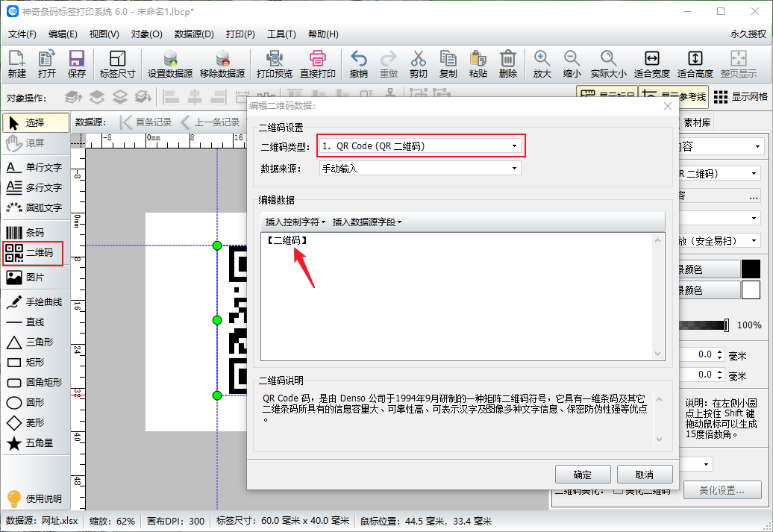The image size is (773, 532).
Task: Click the 100% opacity slider handle
Action: click(x=727, y=325)
